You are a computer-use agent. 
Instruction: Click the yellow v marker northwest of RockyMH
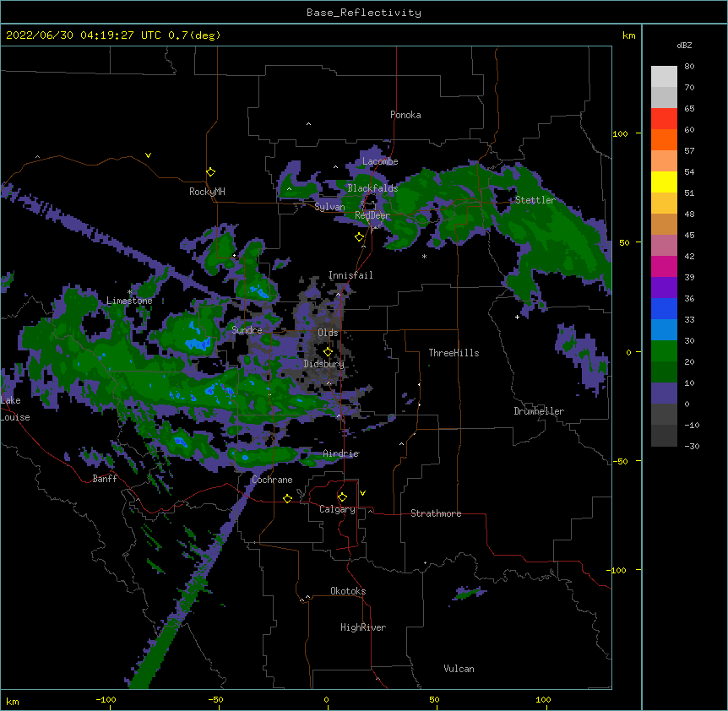click(148, 155)
